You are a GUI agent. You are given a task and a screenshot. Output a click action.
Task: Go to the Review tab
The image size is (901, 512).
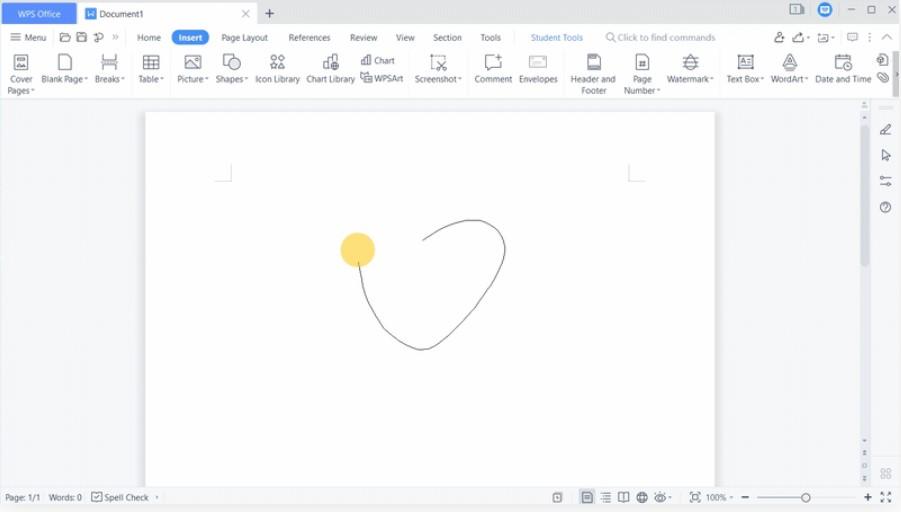[364, 37]
